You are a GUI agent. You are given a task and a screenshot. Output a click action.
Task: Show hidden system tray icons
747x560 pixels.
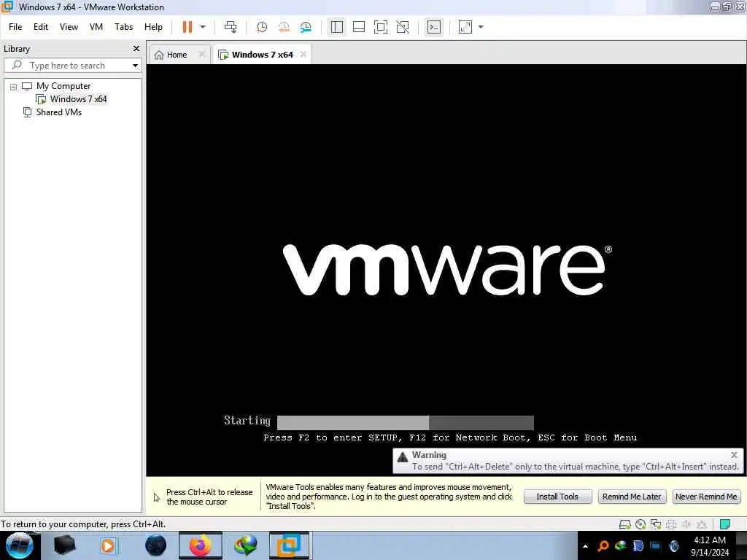586,546
